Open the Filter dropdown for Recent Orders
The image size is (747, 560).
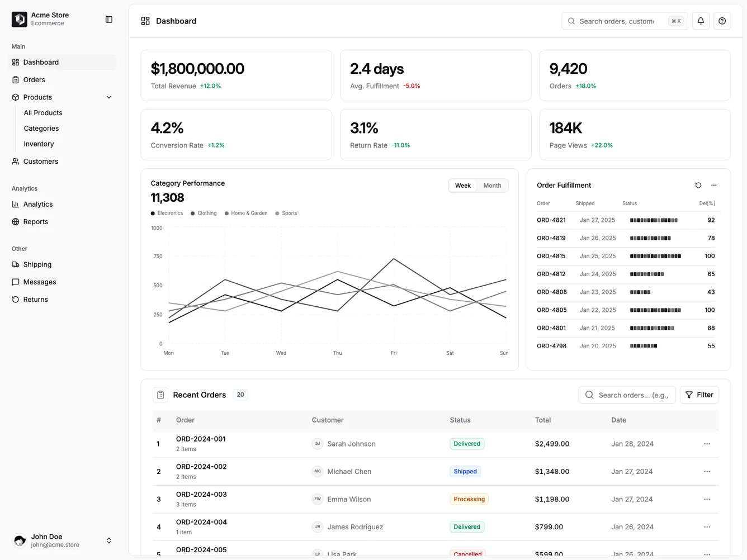tap(699, 395)
